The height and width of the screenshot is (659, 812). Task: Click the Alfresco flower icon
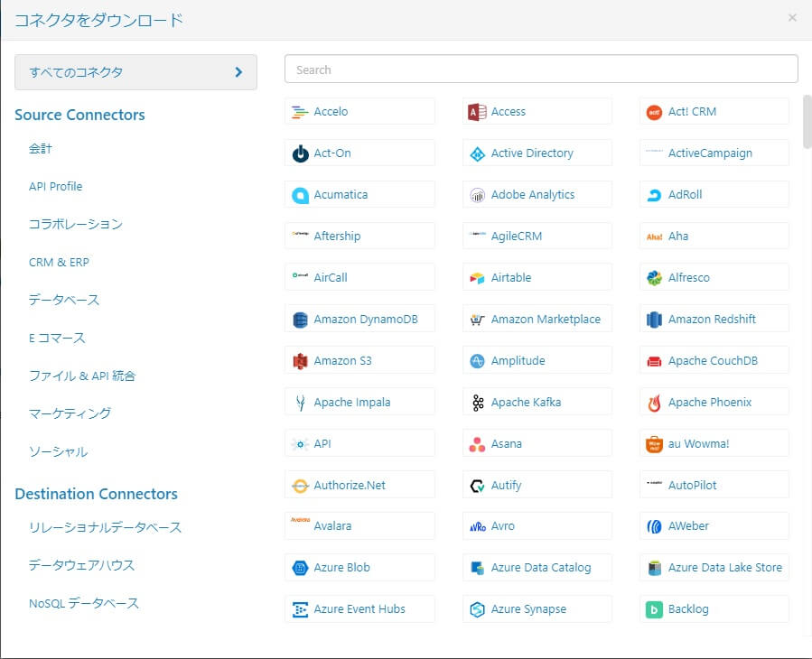click(x=654, y=278)
